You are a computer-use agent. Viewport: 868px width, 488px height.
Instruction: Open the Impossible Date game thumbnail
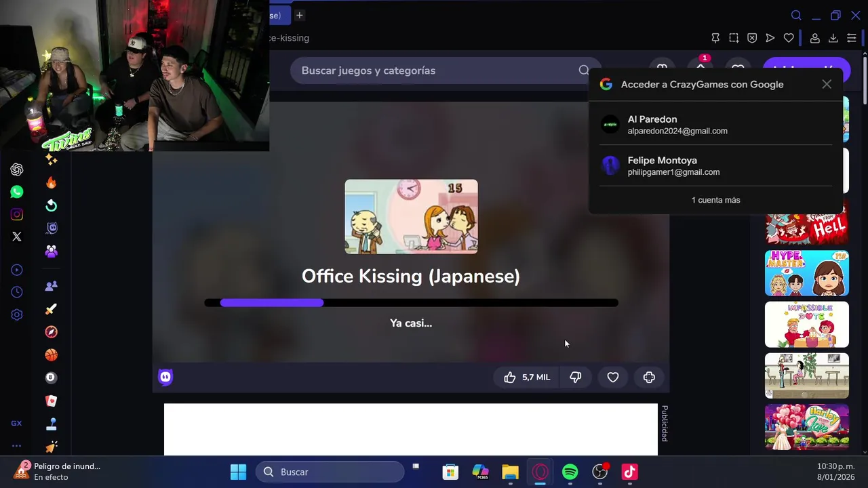coord(807,325)
